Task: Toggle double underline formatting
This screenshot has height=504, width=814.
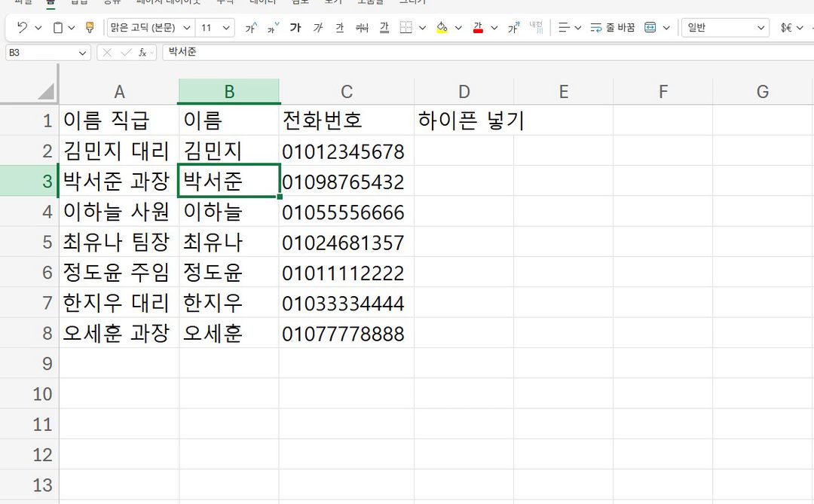Action: (x=384, y=28)
